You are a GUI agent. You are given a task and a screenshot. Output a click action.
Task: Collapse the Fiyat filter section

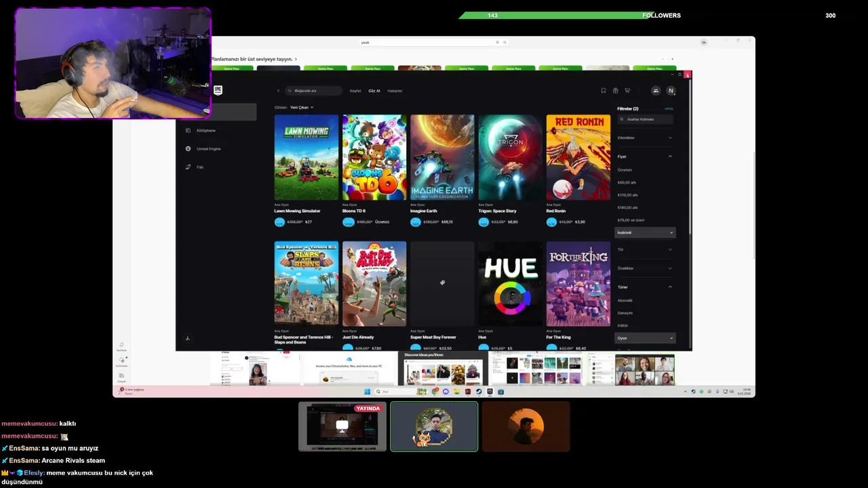[x=645, y=157]
